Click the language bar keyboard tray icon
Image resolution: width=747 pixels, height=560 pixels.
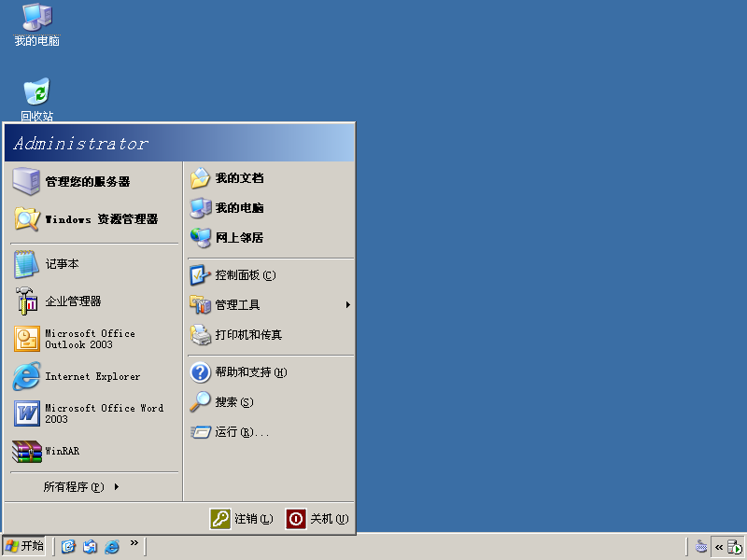(x=701, y=546)
